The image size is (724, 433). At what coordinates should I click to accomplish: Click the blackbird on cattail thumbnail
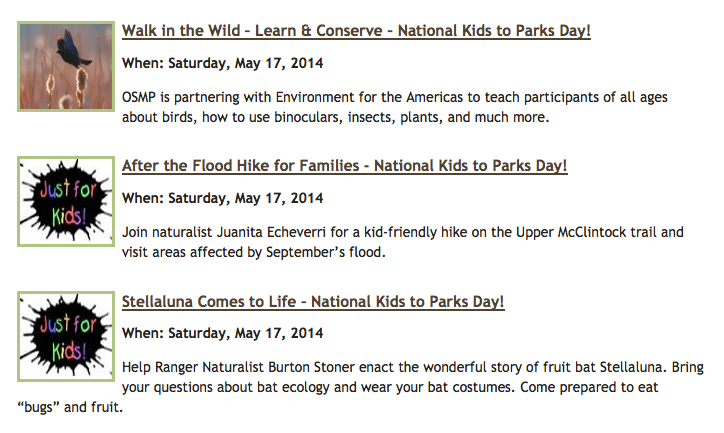(65, 66)
